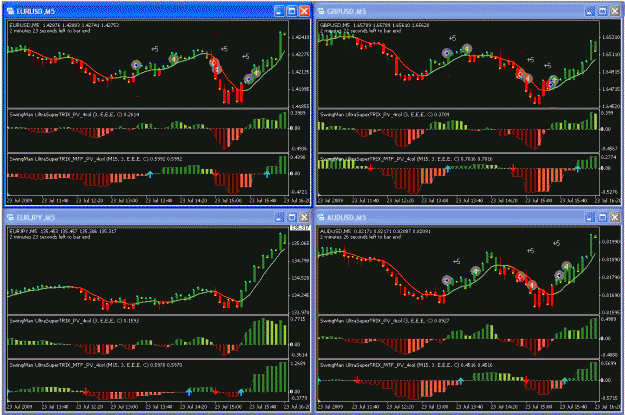Maximize the GBPUSD,M5 chart window

coord(602,11)
